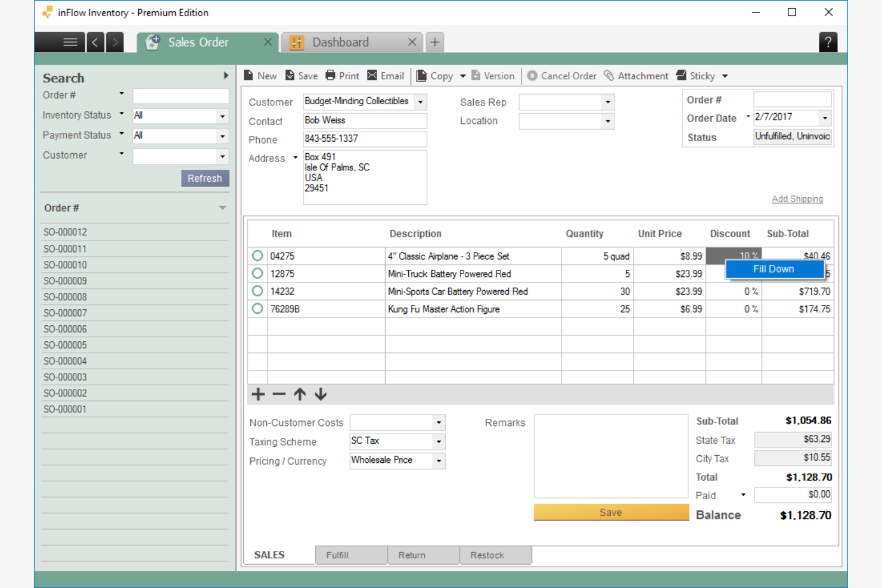Close the Sales Order tab
Viewport: 882px width, 588px height.
(x=268, y=42)
